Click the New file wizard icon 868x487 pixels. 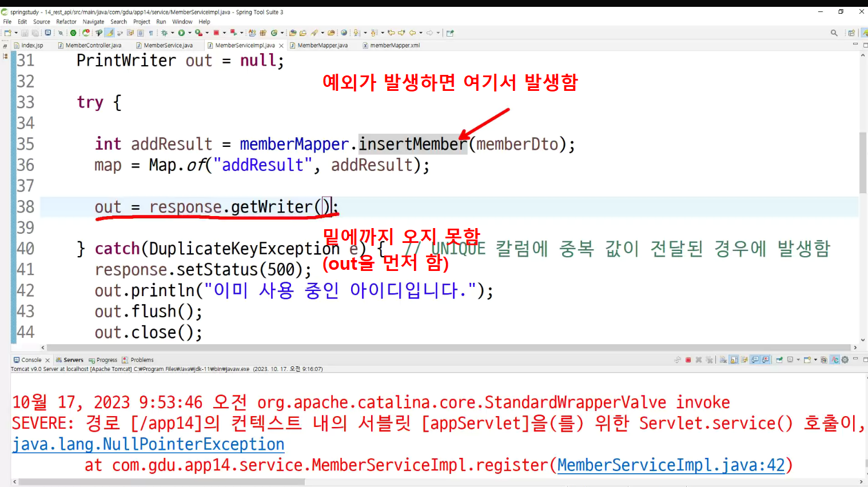tap(7, 33)
